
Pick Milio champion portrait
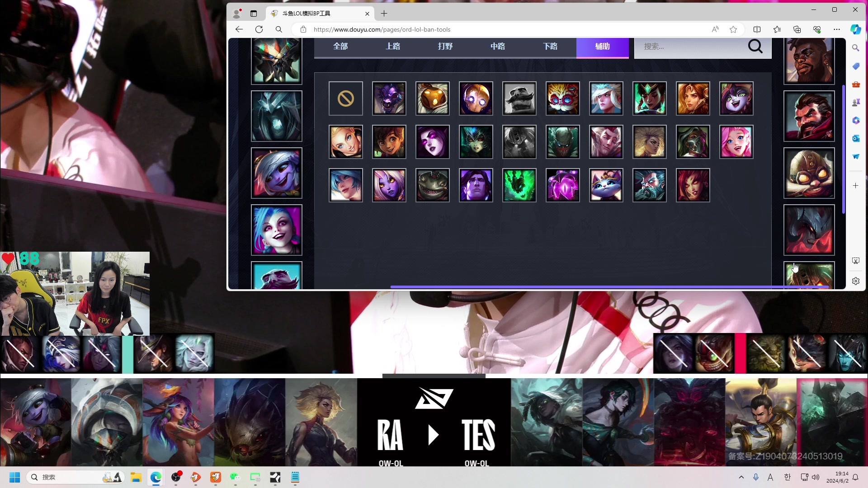(389, 142)
